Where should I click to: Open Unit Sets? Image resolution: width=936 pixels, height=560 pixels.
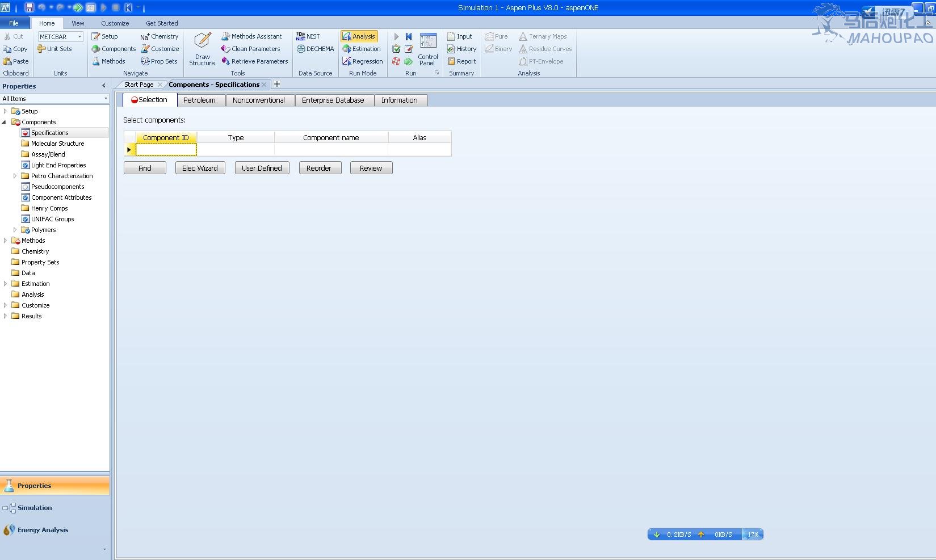pyautogui.click(x=54, y=49)
